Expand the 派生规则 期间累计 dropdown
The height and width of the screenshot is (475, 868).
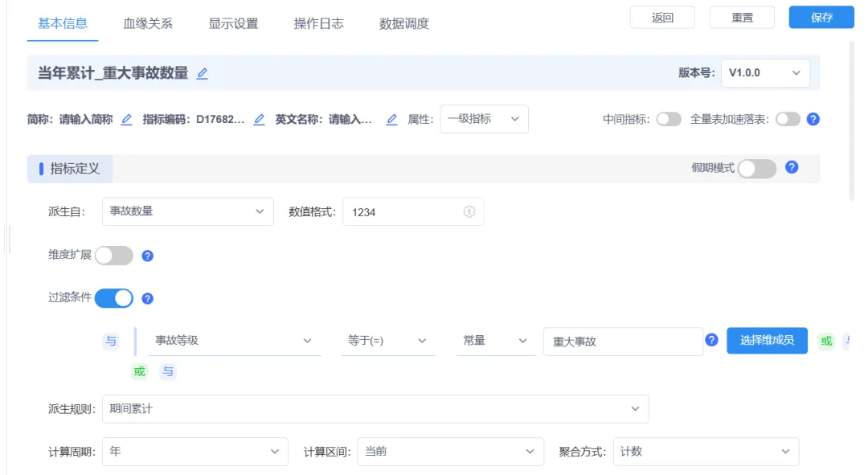click(375, 409)
